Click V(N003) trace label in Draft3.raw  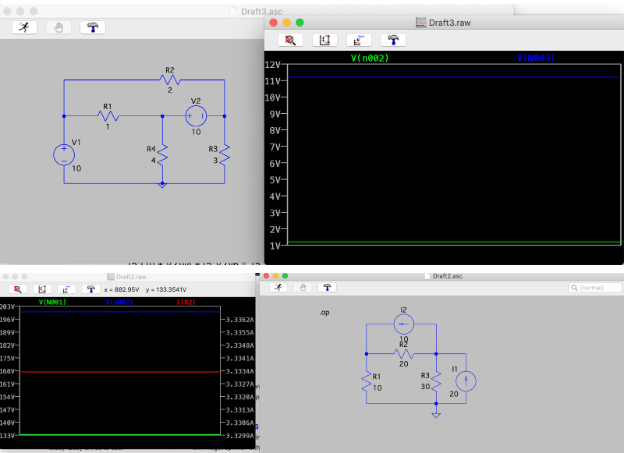[536, 58]
